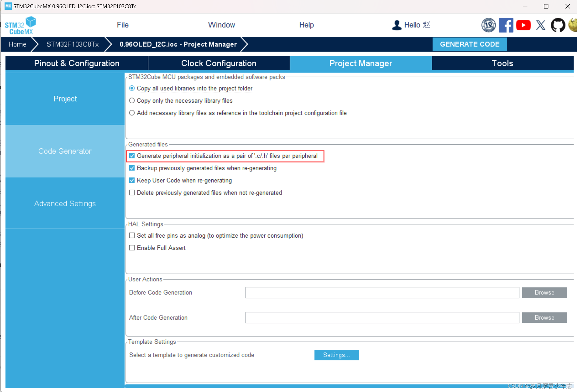Screen dimensions: 577x392
Task: Minimize the STM32CubeMX window
Action: click(525, 6)
